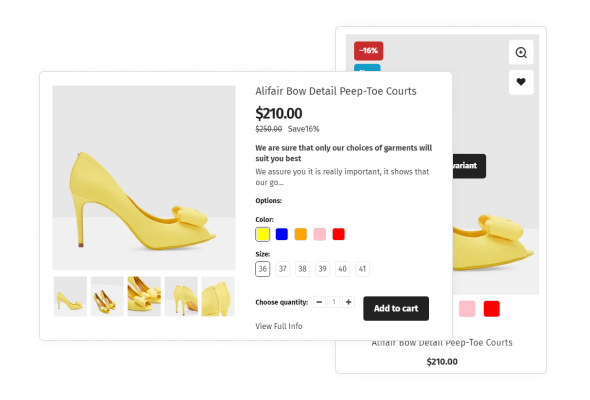
Task: Click the quantity input field
Action: (334, 302)
